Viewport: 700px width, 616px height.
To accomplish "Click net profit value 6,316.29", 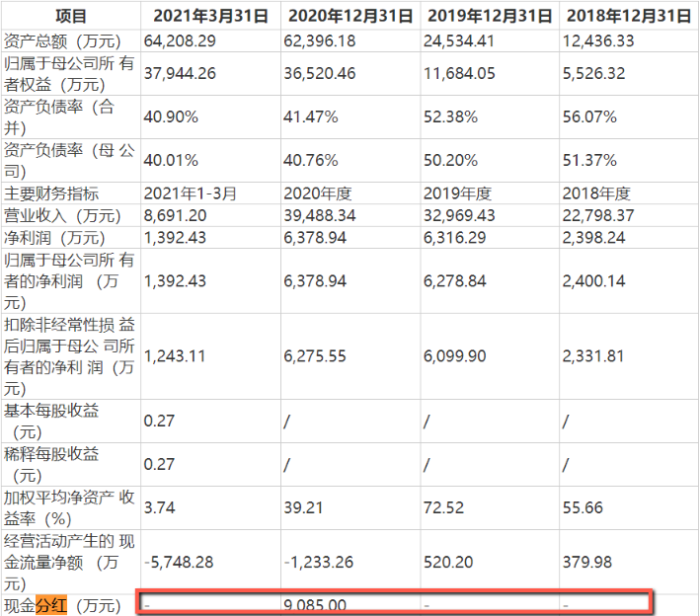I will click(454, 238).
